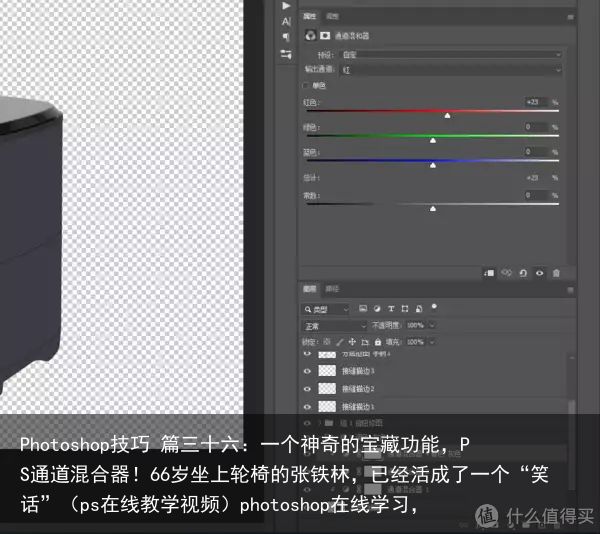
Task: Open the Character (A|) panel icon
Action: tap(286, 21)
